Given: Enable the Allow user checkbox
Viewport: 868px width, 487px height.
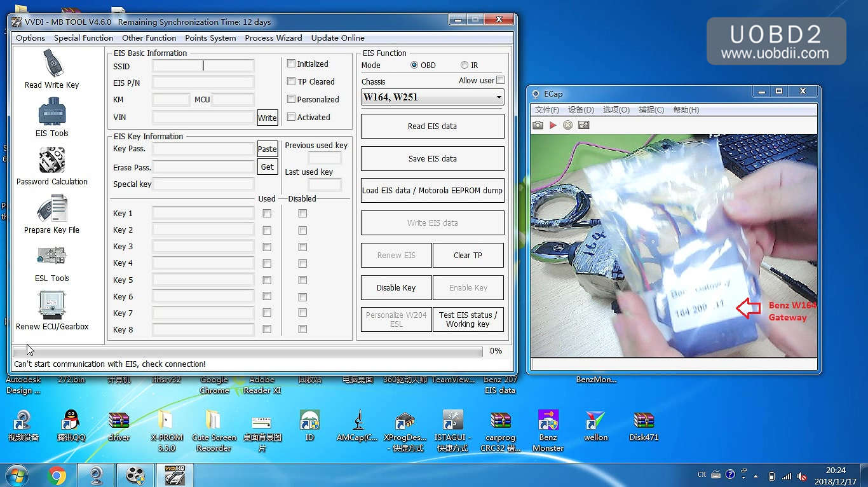Looking at the screenshot, I should (500, 80).
